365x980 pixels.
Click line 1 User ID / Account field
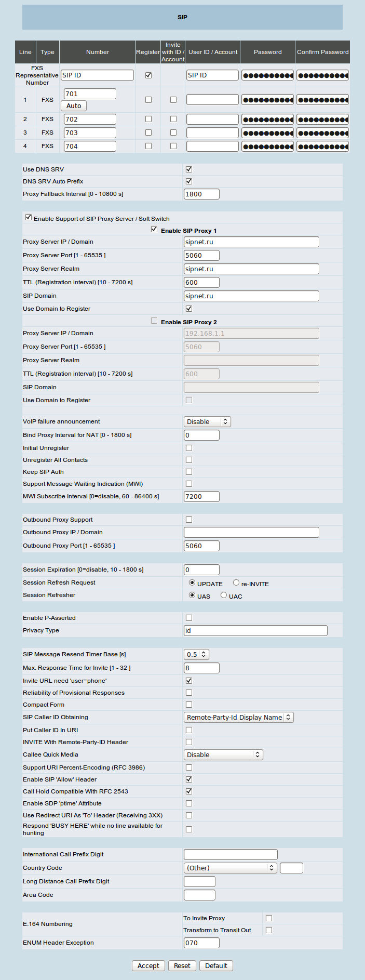(x=212, y=100)
